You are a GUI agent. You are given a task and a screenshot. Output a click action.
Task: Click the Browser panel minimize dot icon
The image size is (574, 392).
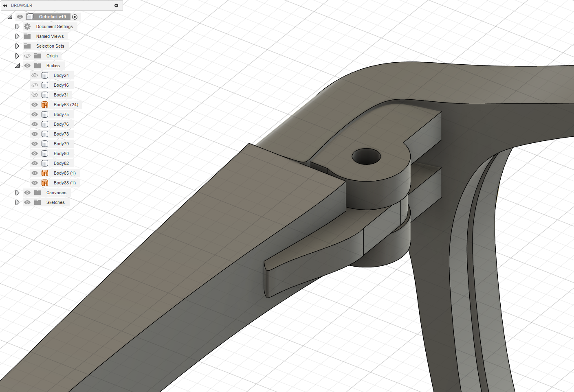point(116,5)
